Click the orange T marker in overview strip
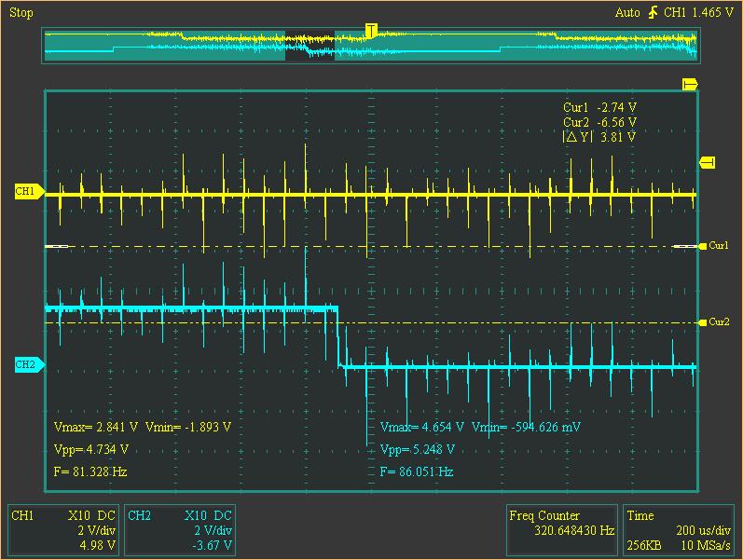 370,31
